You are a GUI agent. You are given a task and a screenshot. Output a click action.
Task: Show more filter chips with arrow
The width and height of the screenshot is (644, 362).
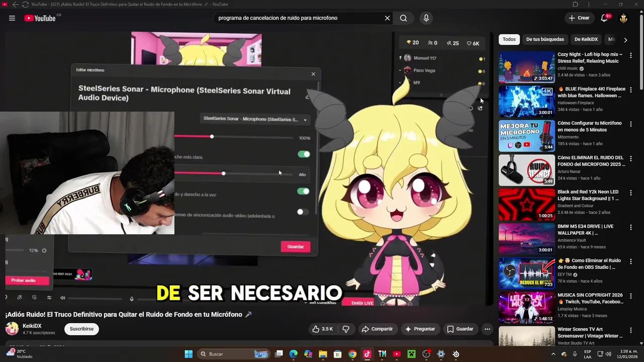click(625, 40)
